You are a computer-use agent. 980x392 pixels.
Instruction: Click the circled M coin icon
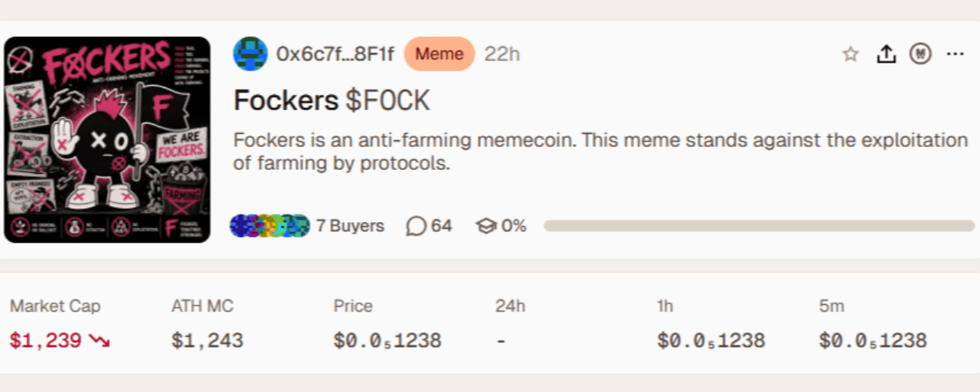click(920, 54)
